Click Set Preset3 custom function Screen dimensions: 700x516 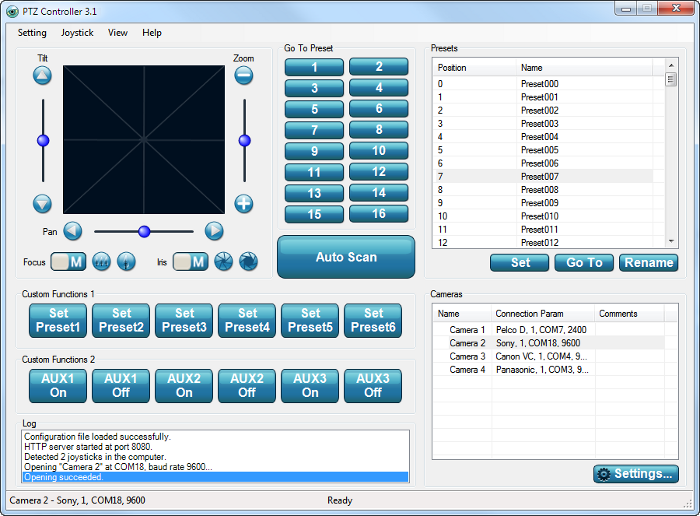[x=184, y=320]
